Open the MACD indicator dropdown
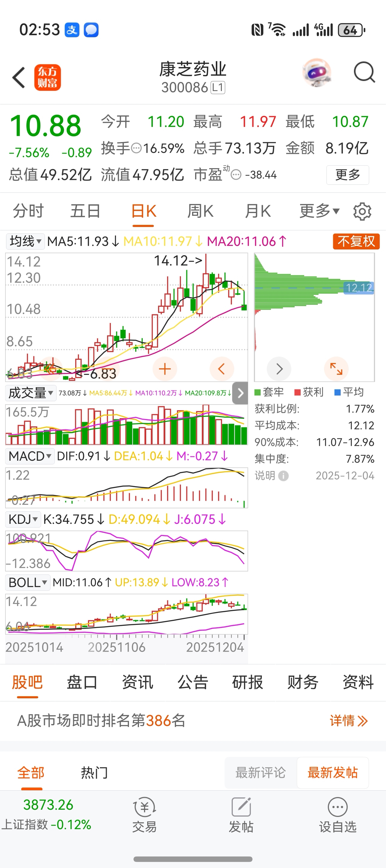Image resolution: width=386 pixels, height=868 pixels. pyautogui.click(x=30, y=456)
